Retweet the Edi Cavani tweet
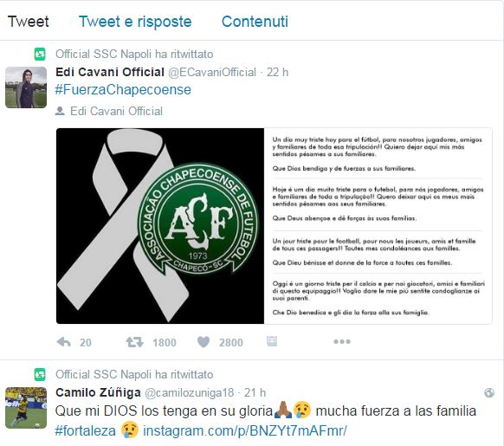The image size is (504, 446). click(x=134, y=342)
